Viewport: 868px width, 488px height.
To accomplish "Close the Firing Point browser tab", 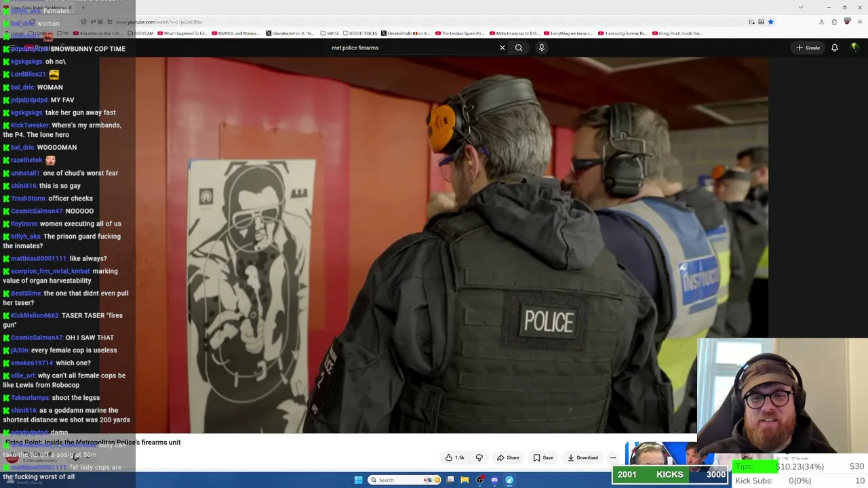I will pos(69,7).
